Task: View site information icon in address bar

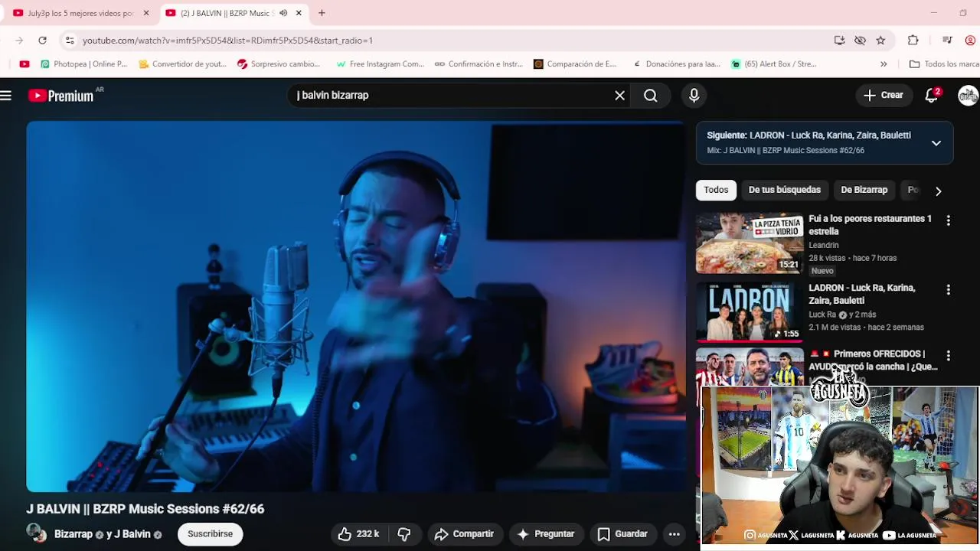Action: (70, 41)
